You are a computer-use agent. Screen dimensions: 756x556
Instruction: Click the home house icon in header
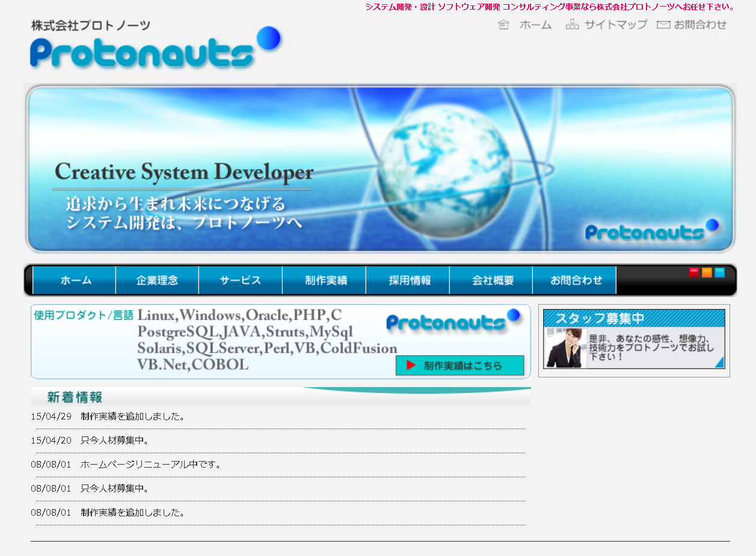[x=504, y=25]
